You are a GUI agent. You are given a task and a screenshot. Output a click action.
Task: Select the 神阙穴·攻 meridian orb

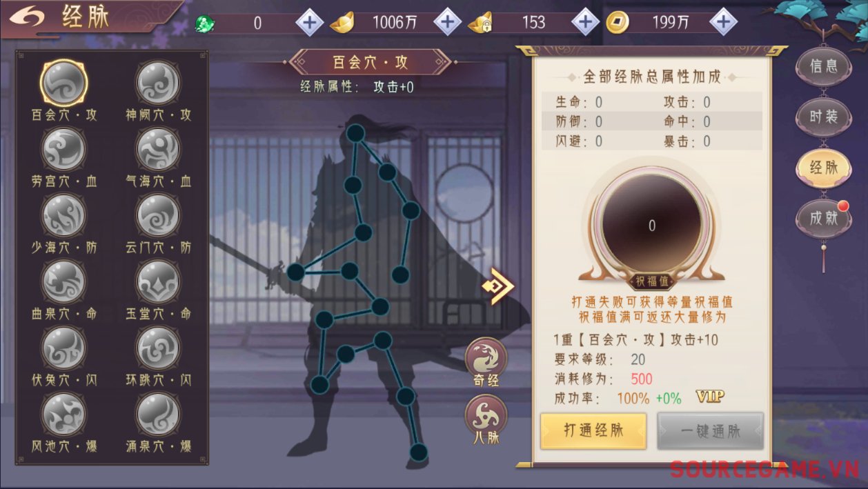(x=158, y=83)
